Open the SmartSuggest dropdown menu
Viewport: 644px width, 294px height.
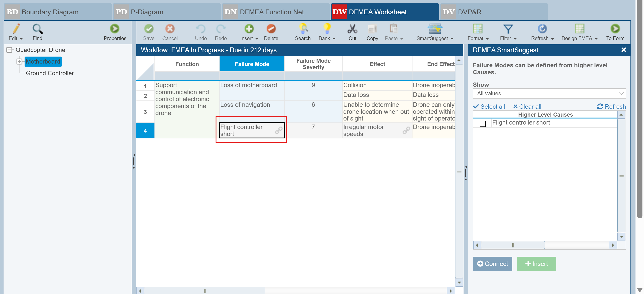coord(452,39)
